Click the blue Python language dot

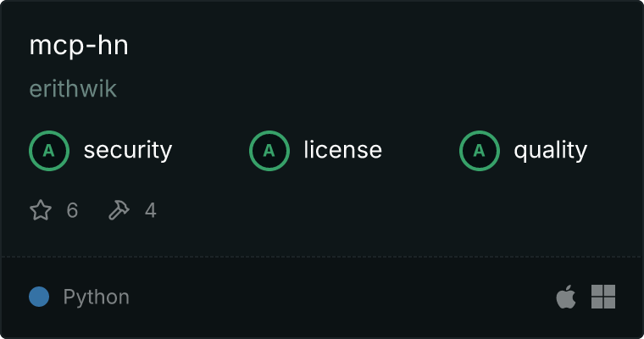coord(39,297)
